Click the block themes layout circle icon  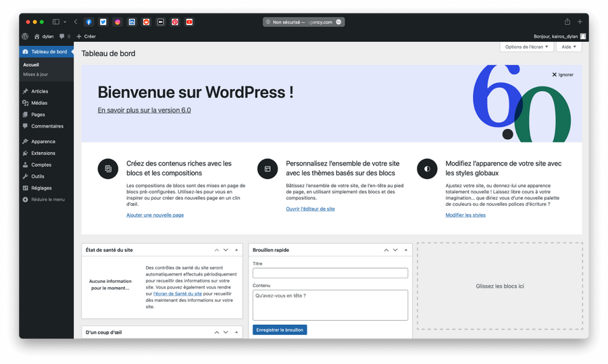click(x=268, y=169)
